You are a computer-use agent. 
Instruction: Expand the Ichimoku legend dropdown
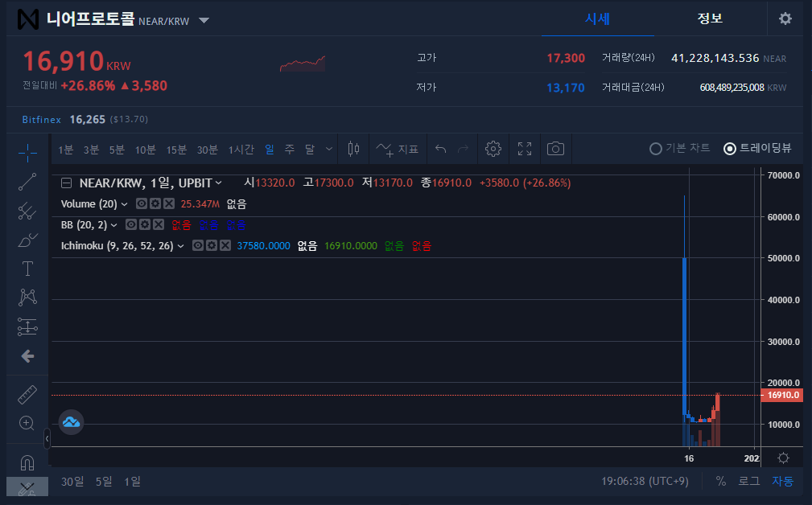pos(181,246)
